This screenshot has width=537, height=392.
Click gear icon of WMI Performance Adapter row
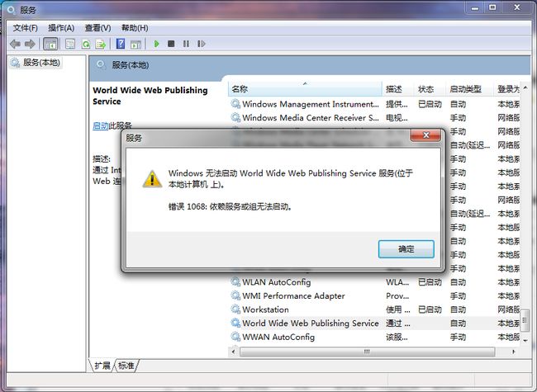tap(235, 295)
